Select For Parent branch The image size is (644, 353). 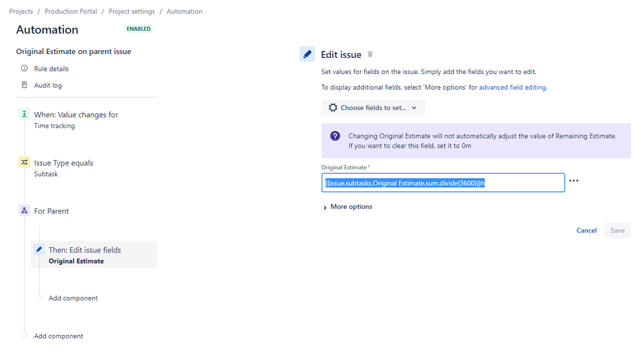tap(52, 211)
